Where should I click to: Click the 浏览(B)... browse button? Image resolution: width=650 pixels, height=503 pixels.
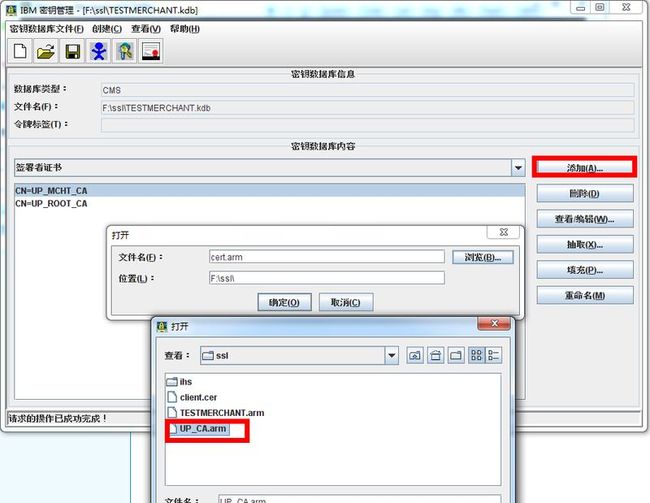point(483,257)
